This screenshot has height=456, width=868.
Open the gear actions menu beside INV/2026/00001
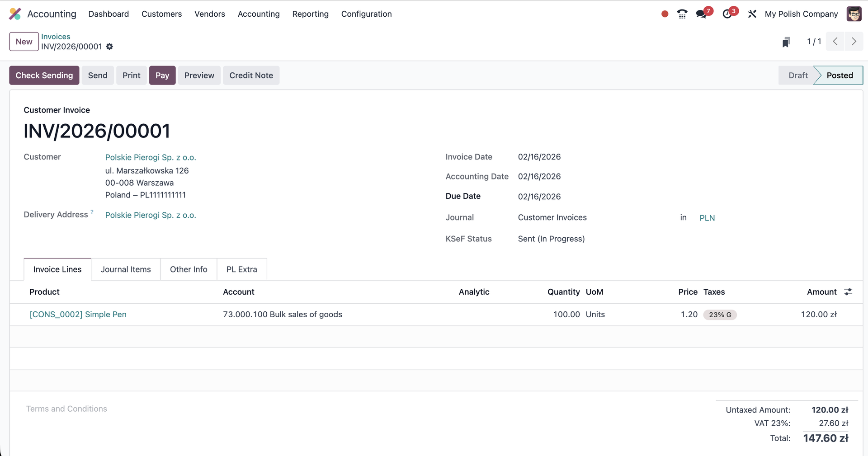(x=109, y=47)
